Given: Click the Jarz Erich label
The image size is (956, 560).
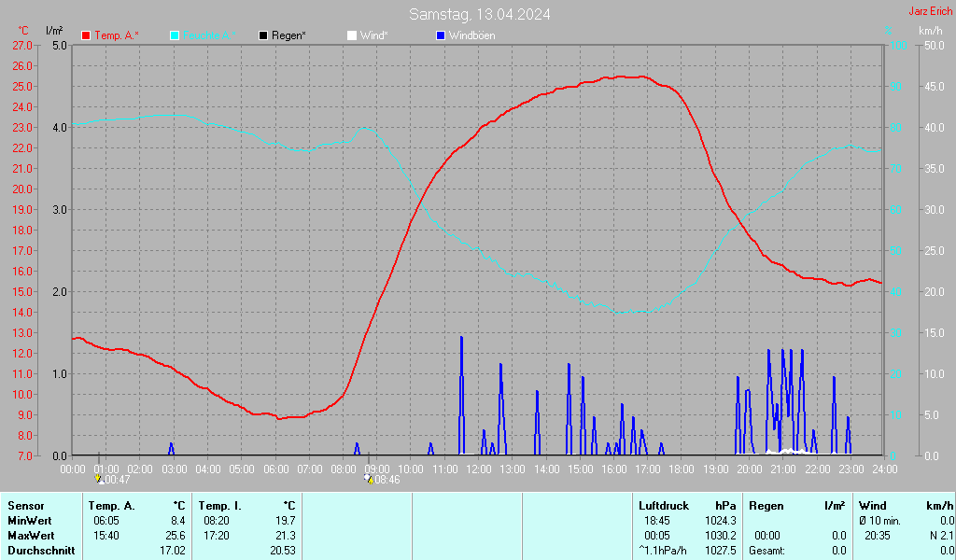Looking at the screenshot, I should tap(930, 12).
